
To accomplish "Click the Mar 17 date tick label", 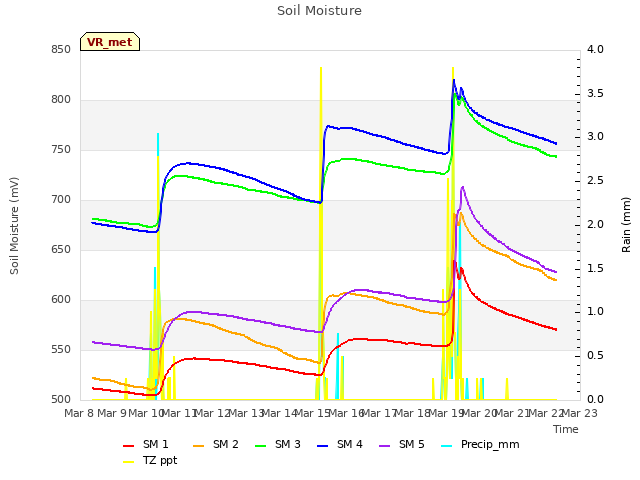I will click(379, 414).
